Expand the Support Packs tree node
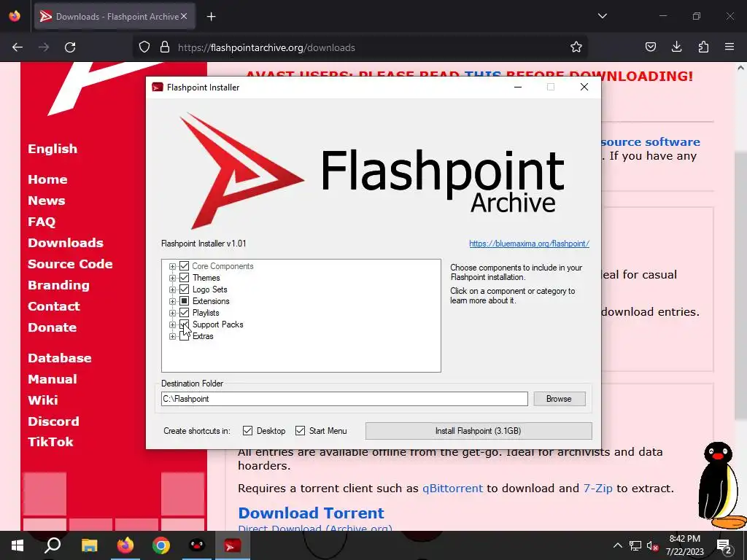Viewport: 747px width, 560px height. [x=172, y=324]
